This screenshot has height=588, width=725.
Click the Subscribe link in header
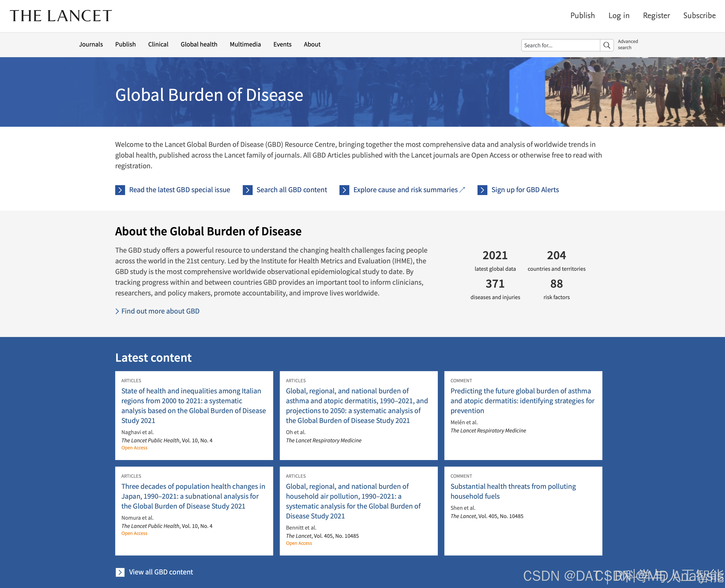[x=699, y=16]
